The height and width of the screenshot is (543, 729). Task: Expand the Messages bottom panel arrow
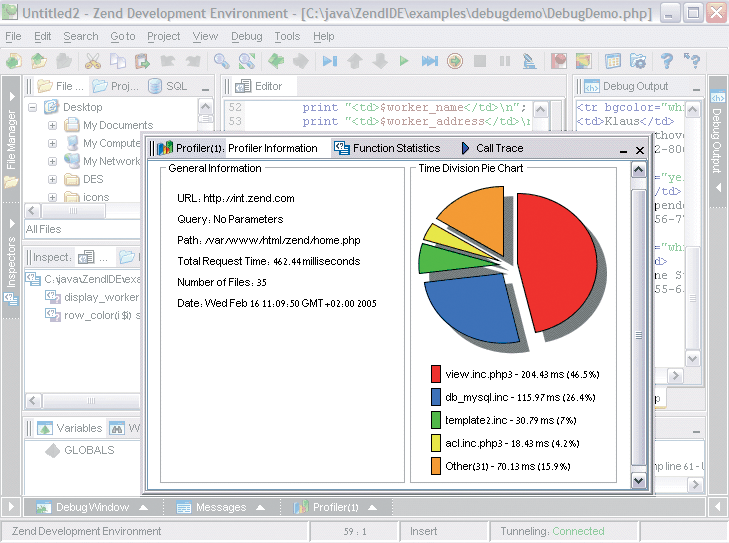261,507
